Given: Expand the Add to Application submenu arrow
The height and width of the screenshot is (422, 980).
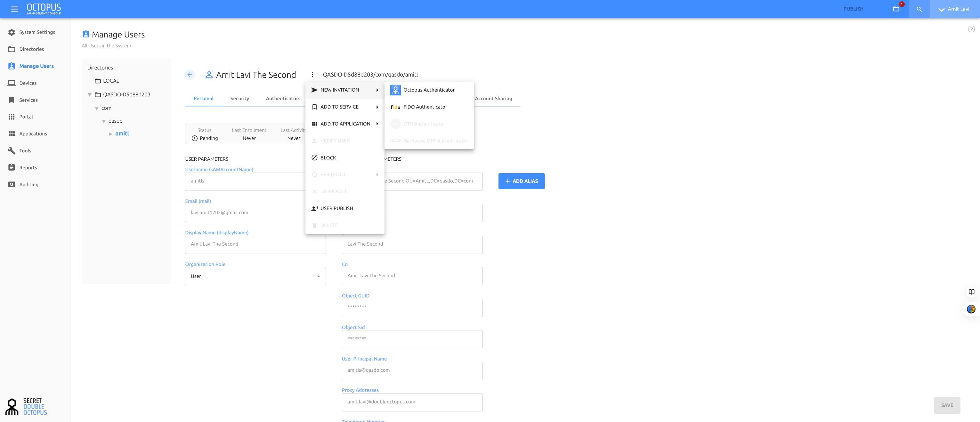Looking at the screenshot, I should (377, 124).
